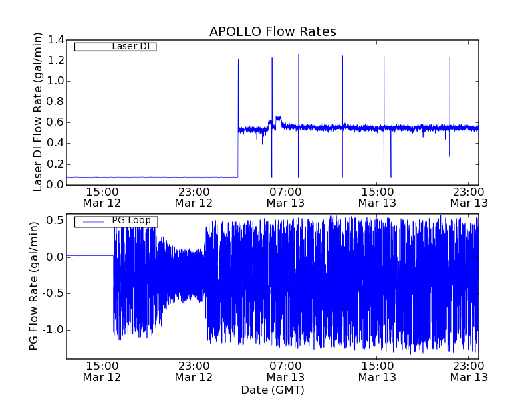Select the "Laser DI" legend label
532x399 pixels.
pos(131,46)
